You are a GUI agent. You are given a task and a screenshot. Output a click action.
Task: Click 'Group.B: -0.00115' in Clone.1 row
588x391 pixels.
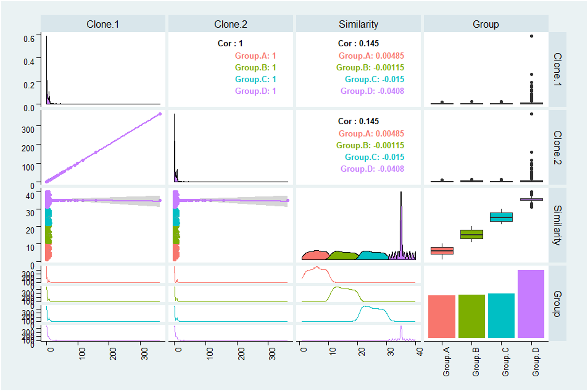click(x=370, y=67)
